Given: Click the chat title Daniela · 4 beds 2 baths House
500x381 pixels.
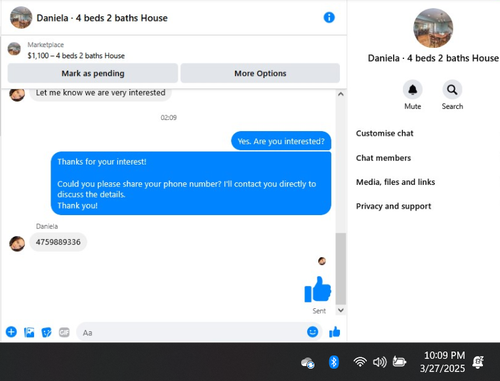Looking at the screenshot, I should [102, 18].
